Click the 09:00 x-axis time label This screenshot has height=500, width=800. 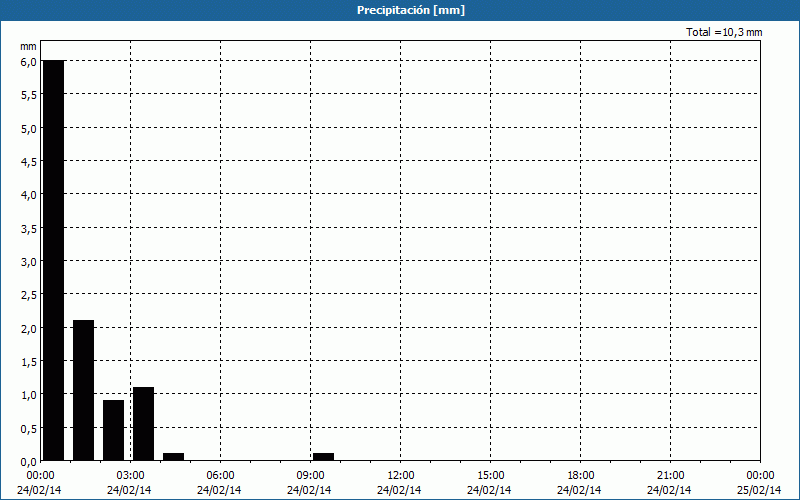(310, 476)
